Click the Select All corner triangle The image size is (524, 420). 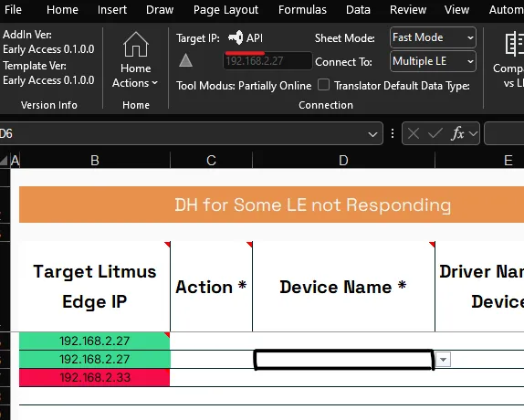pos(4,161)
